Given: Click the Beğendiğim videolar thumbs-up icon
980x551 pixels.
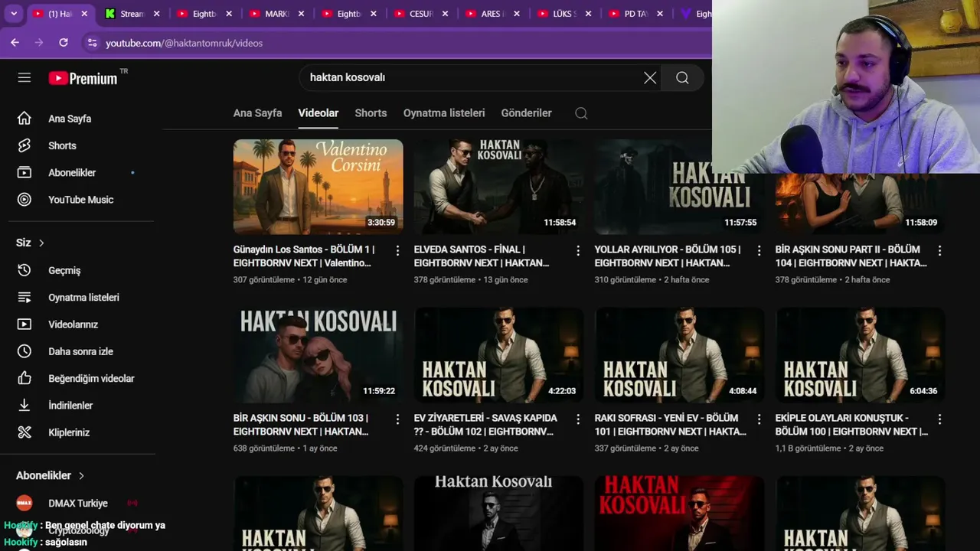Looking at the screenshot, I should click(24, 378).
